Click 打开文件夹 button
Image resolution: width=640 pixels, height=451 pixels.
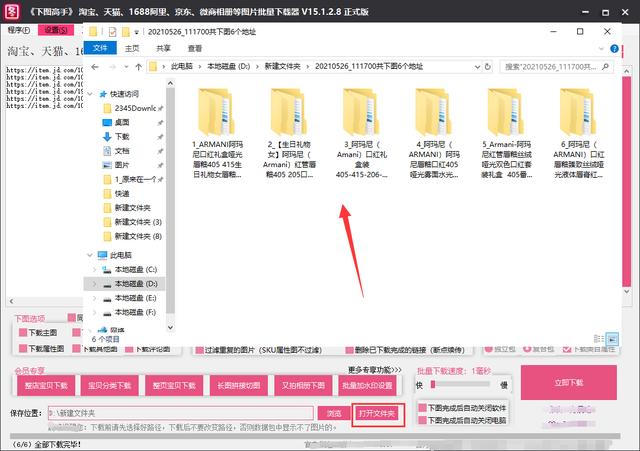coord(377,414)
